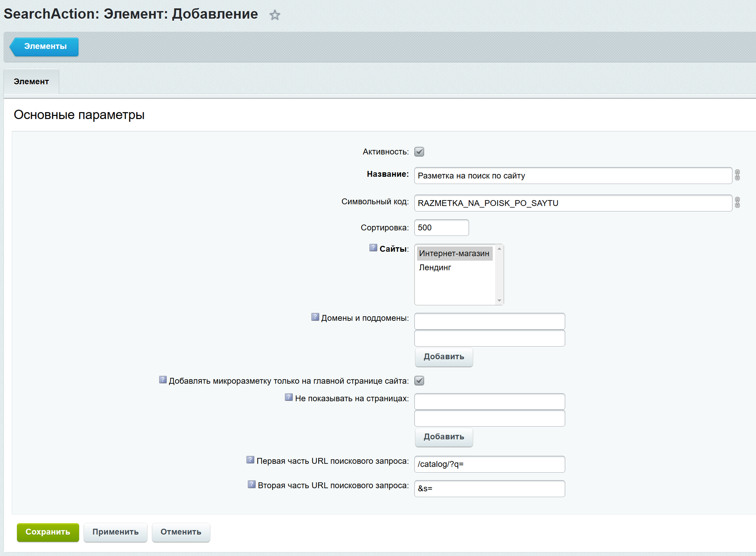Click chain link icon next to Название field

click(737, 175)
